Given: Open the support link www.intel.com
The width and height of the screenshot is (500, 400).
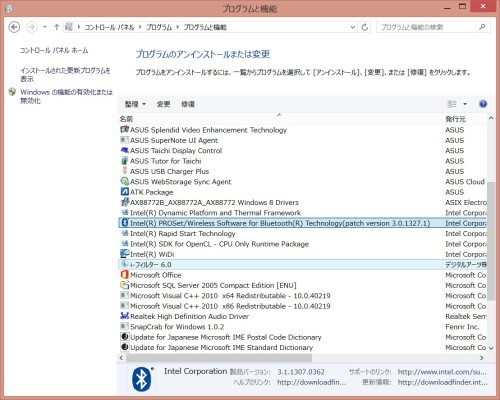Looking at the screenshot, I should [x=442, y=372].
